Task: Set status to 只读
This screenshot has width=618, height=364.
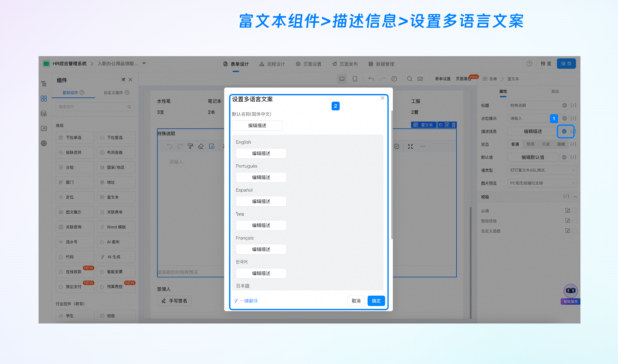Action: [546, 144]
